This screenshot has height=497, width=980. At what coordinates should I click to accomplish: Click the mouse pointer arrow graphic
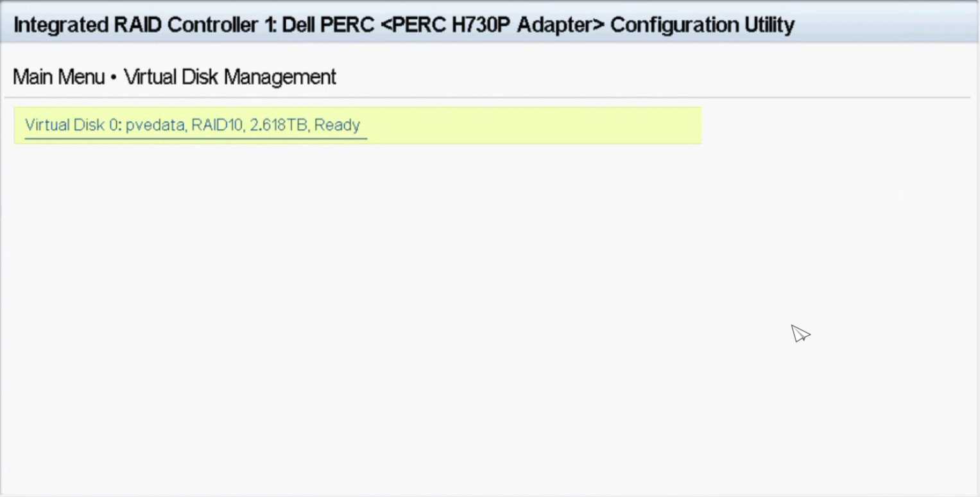pos(800,333)
